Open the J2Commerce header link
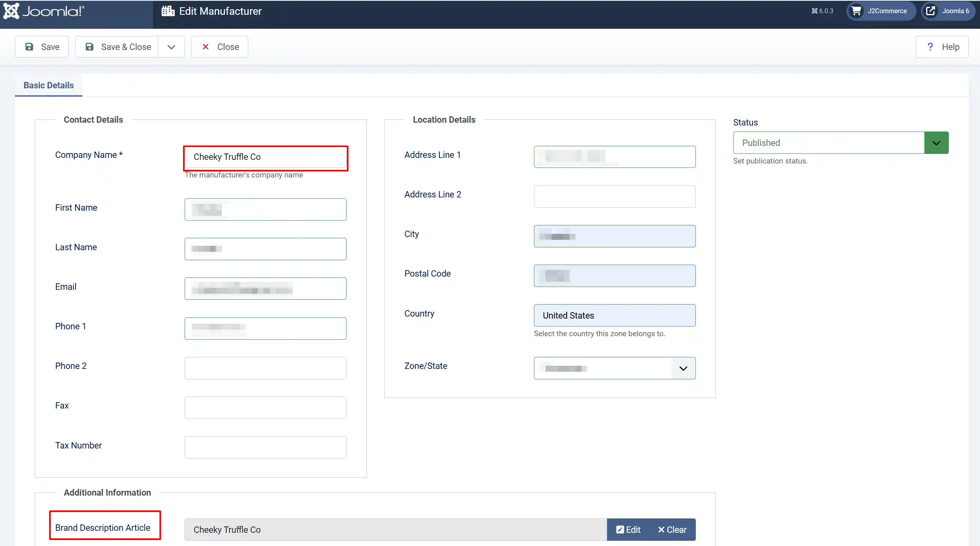Viewport: 980px width, 546px height. pyautogui.click(x=881, y=11)
